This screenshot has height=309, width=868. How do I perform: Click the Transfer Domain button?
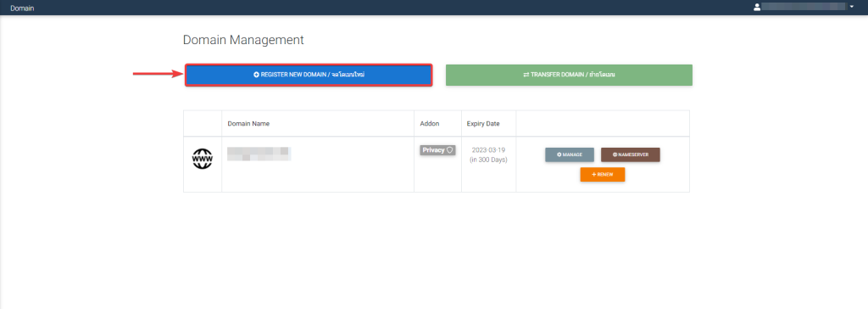point(569,75)
